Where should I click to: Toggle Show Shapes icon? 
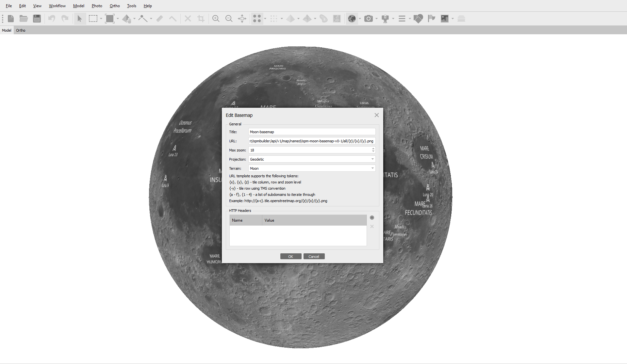coord(418,19)
